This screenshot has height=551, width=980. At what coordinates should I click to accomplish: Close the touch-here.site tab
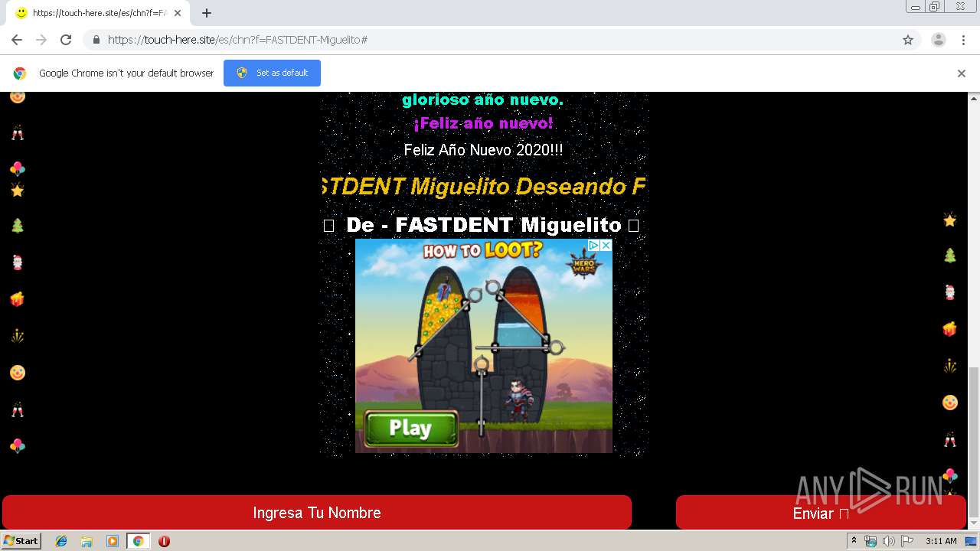[x=178, y=13]
